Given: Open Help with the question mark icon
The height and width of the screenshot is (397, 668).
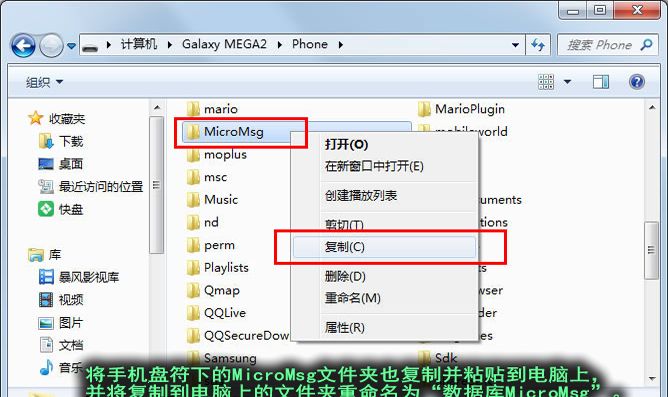Looking at the screenshot, I should [637, 82].
